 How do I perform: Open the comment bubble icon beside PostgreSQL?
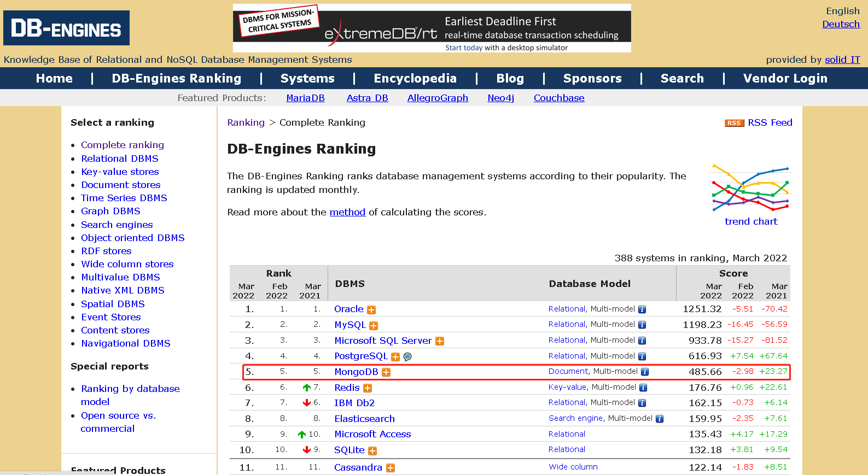tap(407, 357)
